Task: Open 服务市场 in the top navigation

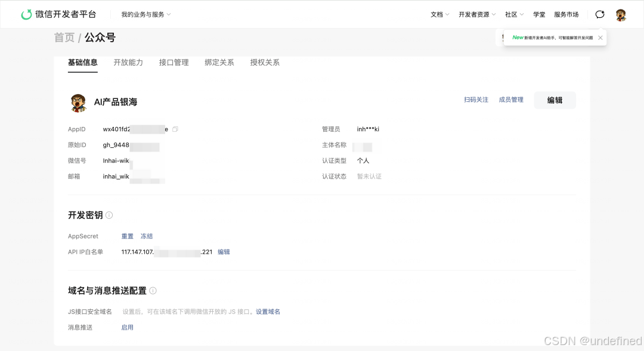Action: click(x=566, y=14)
